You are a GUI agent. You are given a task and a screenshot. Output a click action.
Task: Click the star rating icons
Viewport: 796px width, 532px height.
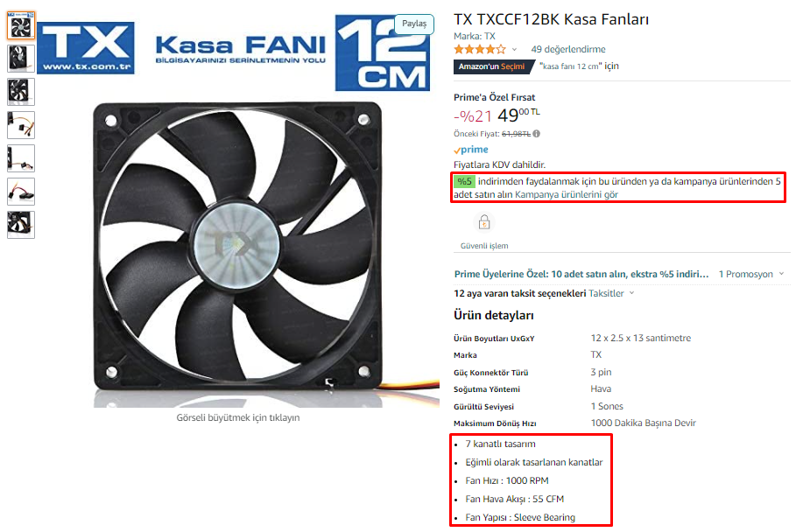click(x=480, y=49)
